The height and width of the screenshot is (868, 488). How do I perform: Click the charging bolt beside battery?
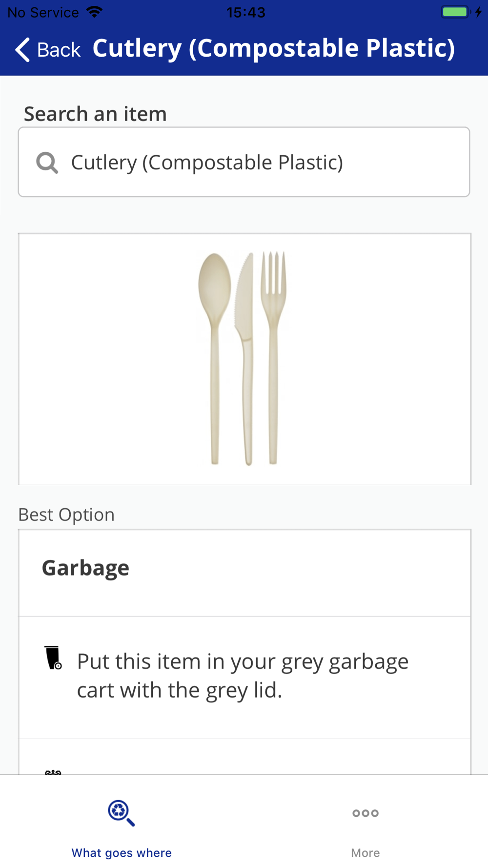click(478, 12)
